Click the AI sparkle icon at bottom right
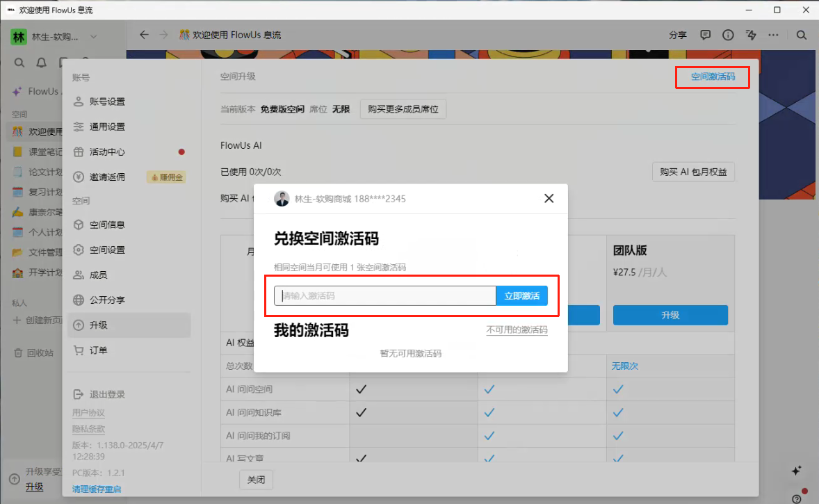819x504 pixels. [x=797, y=471]
